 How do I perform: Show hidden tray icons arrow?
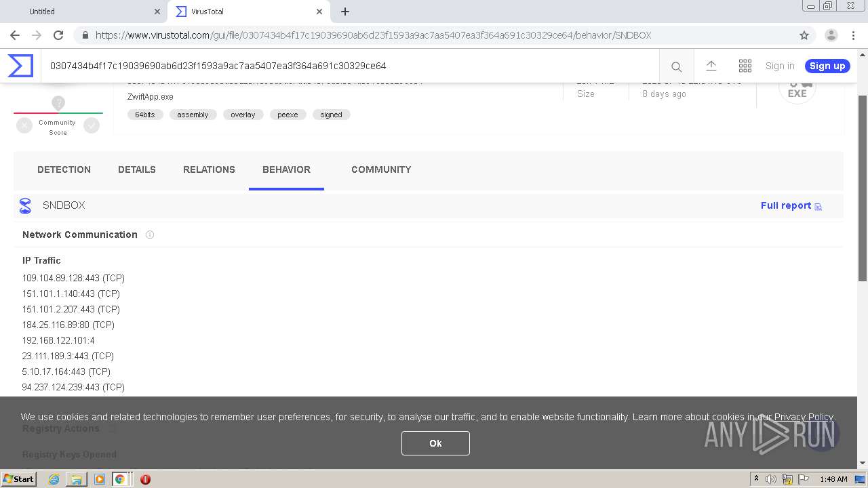[756, 479]
